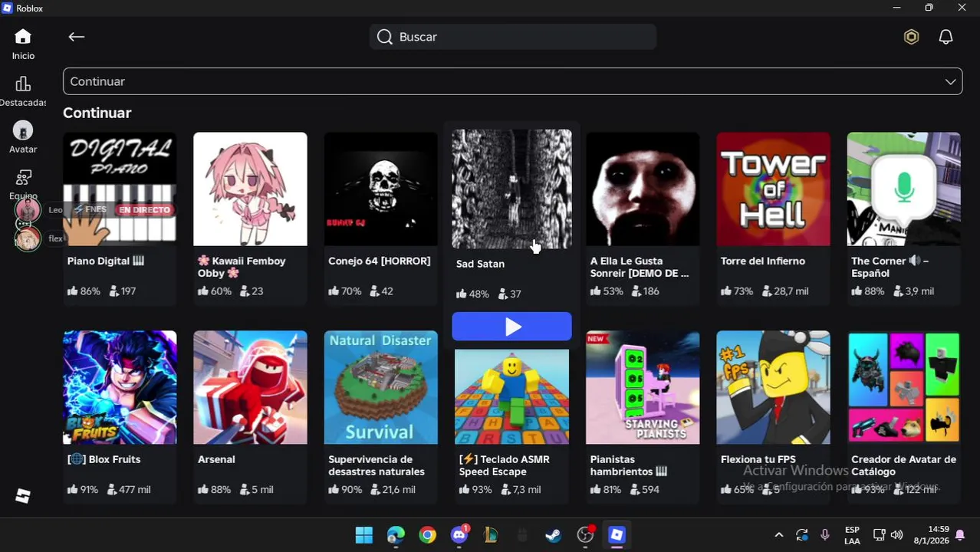Screen dimensions: 980x552
Task: Open Starving Pianists thumbnail
Action: point(643,387)
